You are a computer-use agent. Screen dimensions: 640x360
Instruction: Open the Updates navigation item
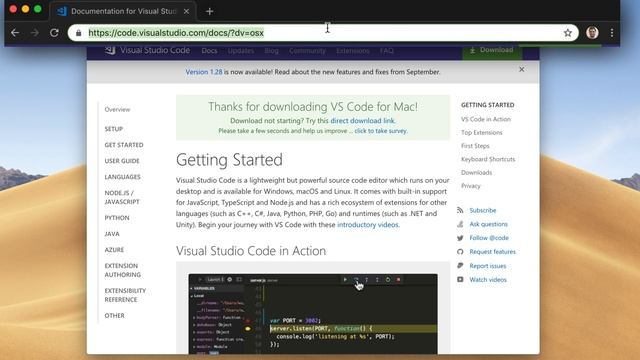pyautogui.click(x=241, y=51)
